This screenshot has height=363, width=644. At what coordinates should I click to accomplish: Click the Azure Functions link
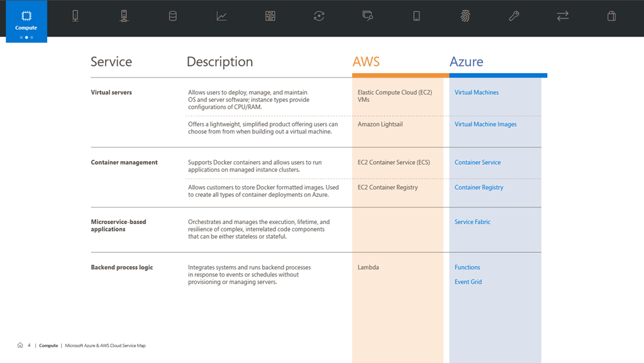coord(467,267)
